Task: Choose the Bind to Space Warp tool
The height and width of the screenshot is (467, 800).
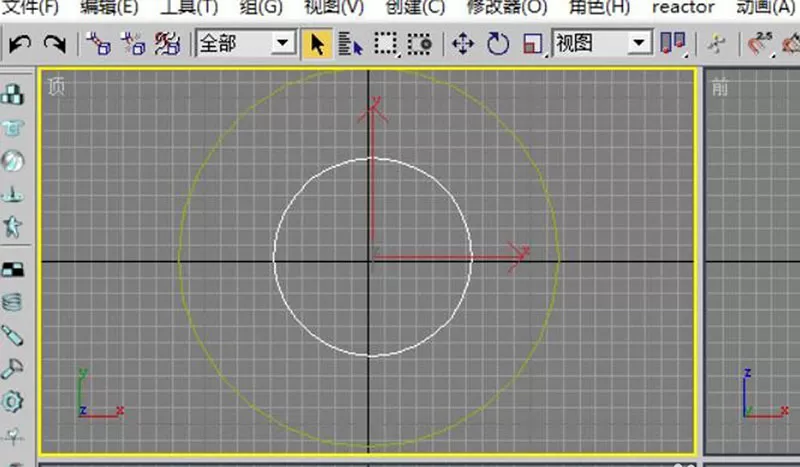Action: point(167,44)
